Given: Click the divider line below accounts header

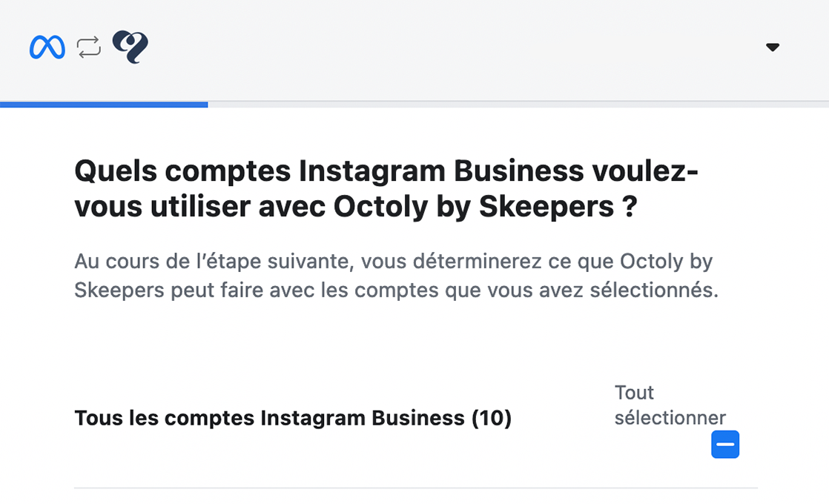Looking at the screenshot, I should [x=415, y=488].
